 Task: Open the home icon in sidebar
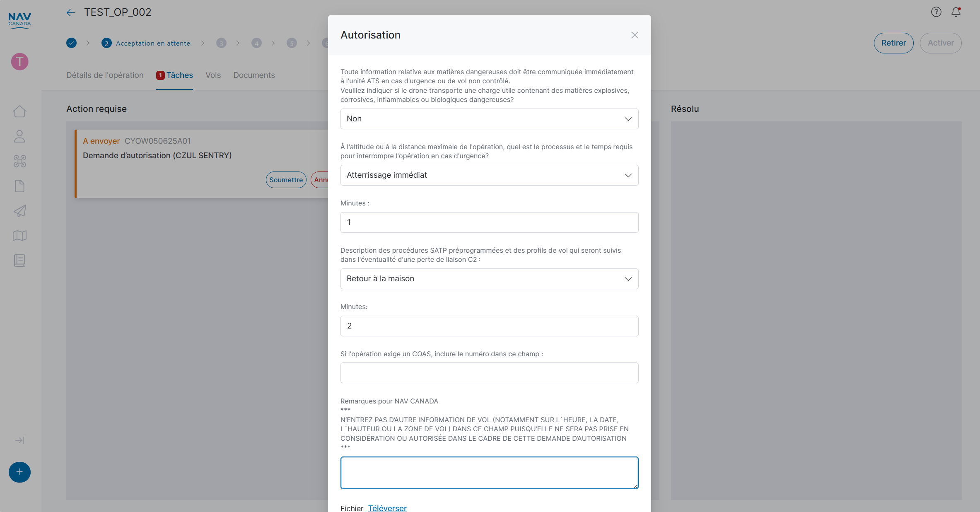[x=19, y=111]
